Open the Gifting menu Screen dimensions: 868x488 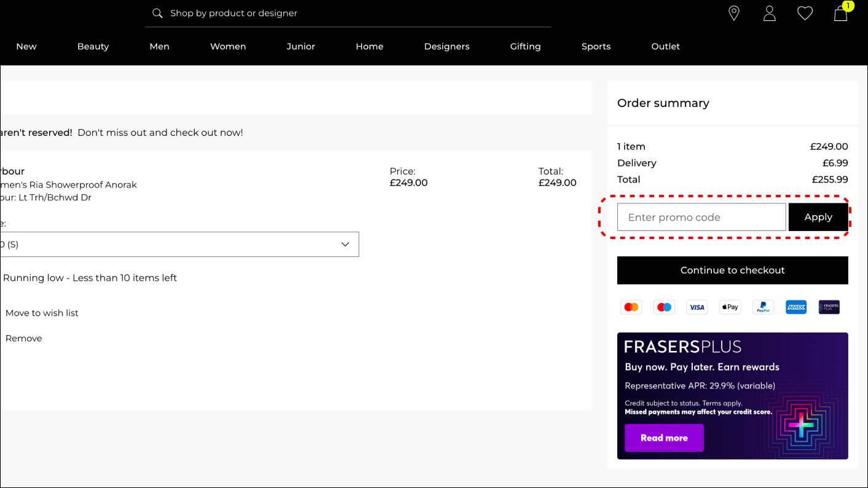tap(526, 46)
